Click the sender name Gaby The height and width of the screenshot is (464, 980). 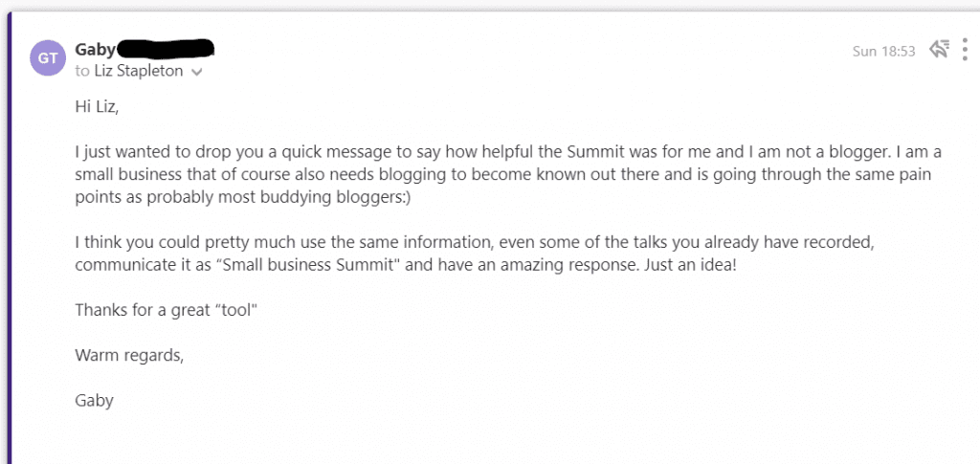[x=93, y=49]
